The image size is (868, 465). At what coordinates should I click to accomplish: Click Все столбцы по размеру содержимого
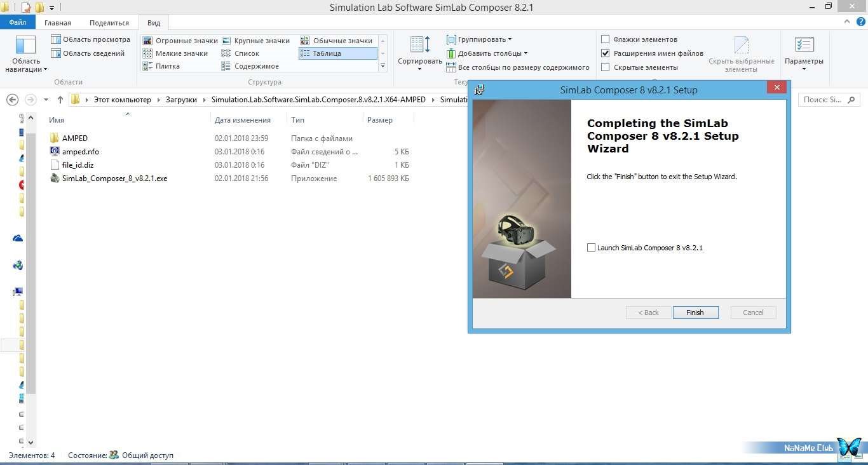coord(518,67)
